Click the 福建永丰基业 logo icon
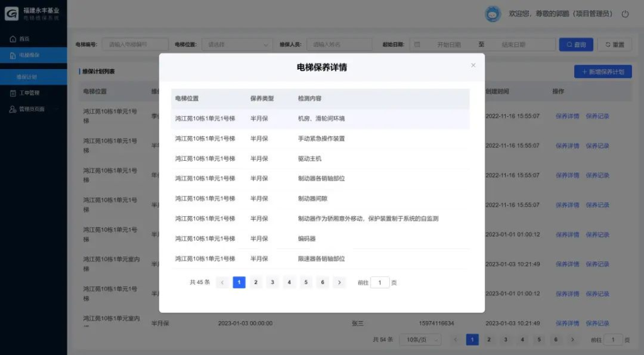The width and height of the screenshot is (644, 355). 12,14
